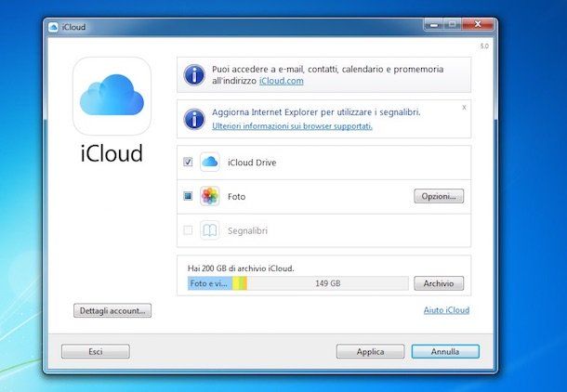Click the Foto label
567x392 pixels.
236,197
